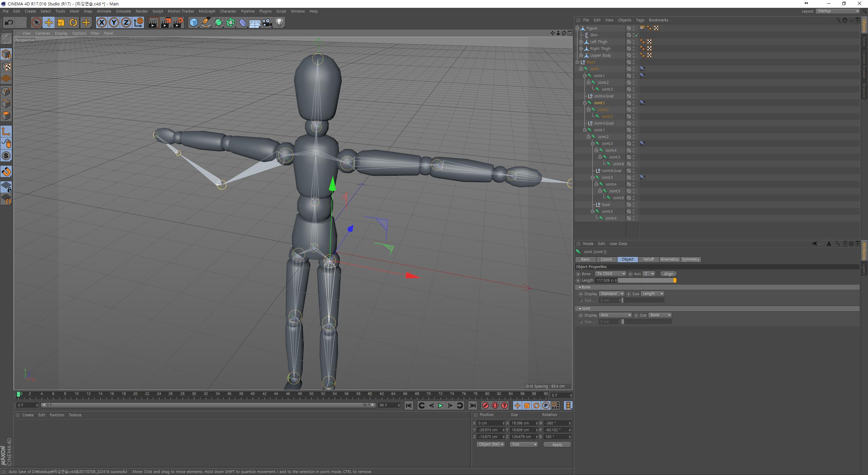Image resolution: width=868 pixels, height=475 pixels.
Task: Open the deformer objects icon
Action: point(243,23)
